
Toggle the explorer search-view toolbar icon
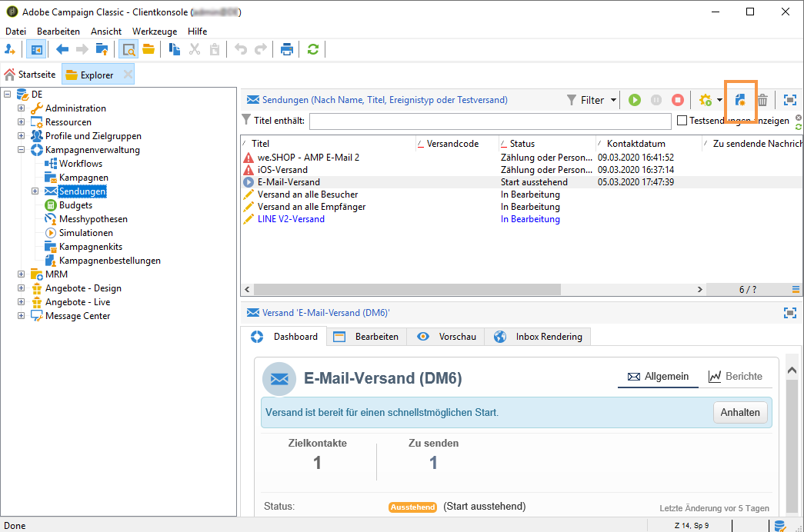[x=128, y=49]
